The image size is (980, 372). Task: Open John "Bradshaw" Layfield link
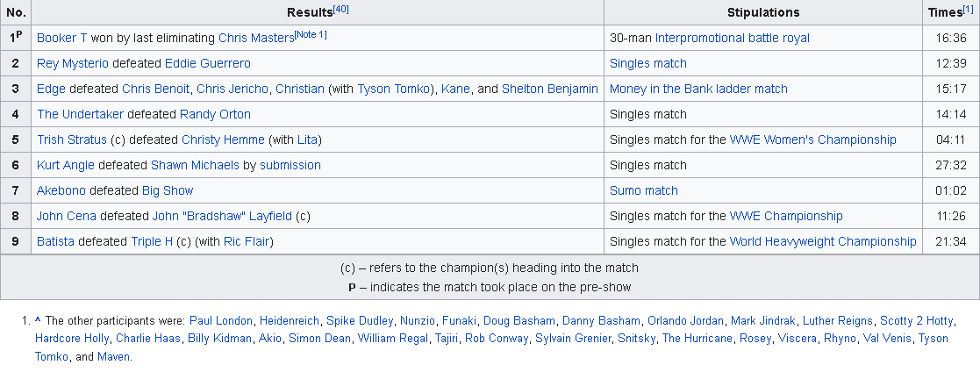click(222, 217)
